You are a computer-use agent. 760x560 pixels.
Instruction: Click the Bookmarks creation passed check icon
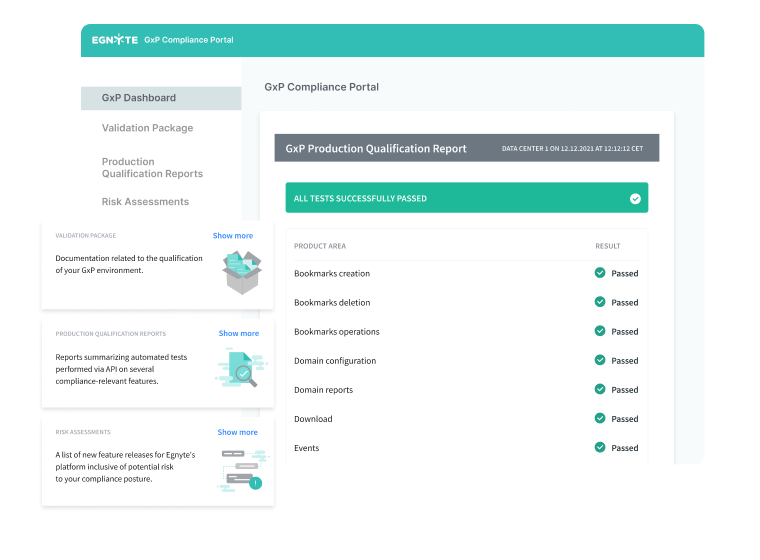click(600, 273)
